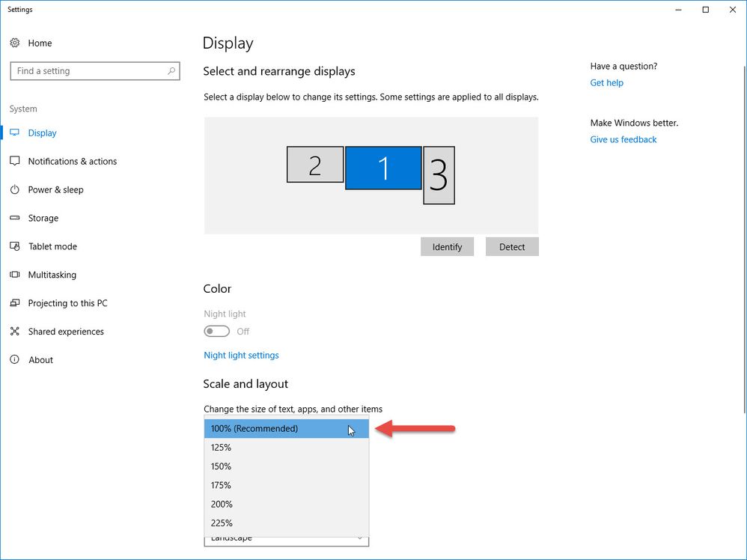Click the Detect button

pos(512,247)
